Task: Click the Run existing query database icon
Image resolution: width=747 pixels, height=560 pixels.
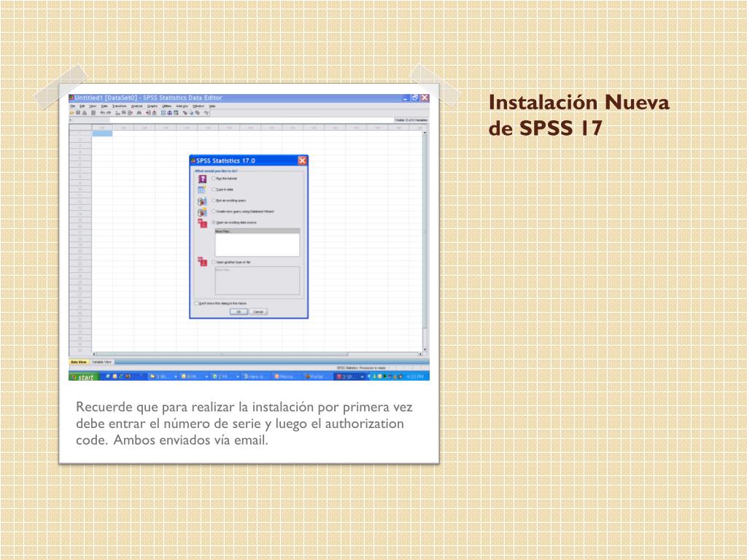Action: [202, 201]
